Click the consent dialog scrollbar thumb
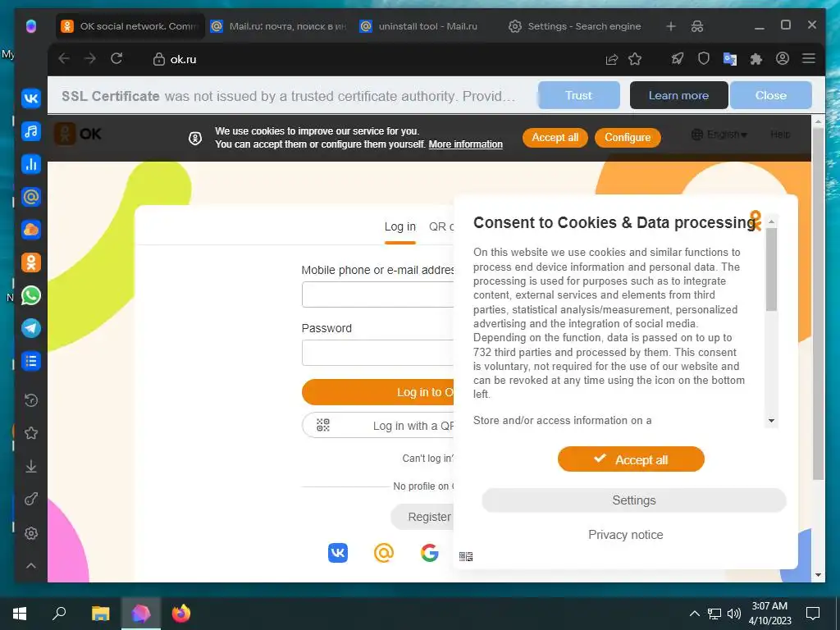 pyautogui.click(x=771, y=269)
